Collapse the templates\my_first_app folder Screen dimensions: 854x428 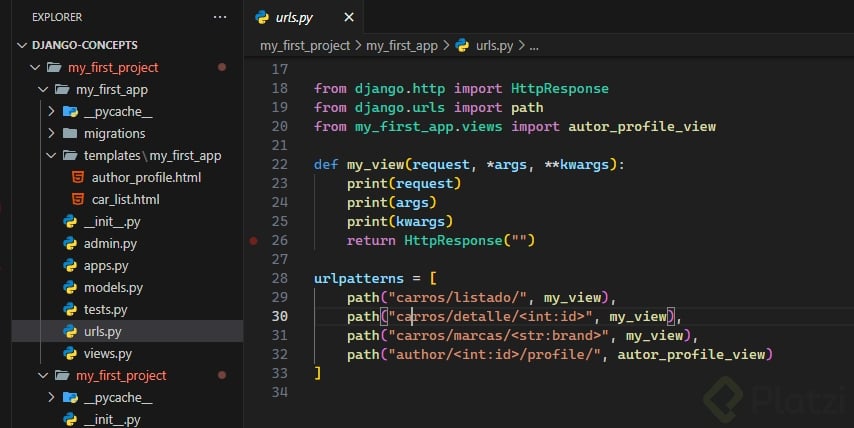coord(51,156)
